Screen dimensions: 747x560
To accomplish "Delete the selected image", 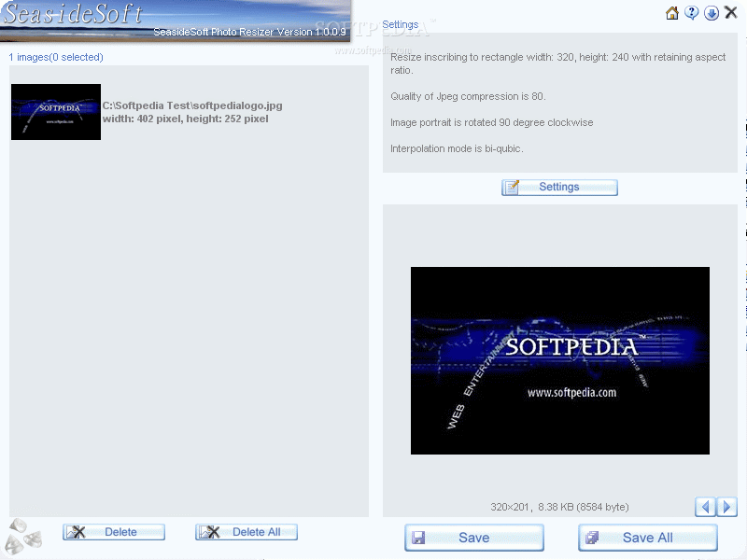I will [x=114, y=532].
